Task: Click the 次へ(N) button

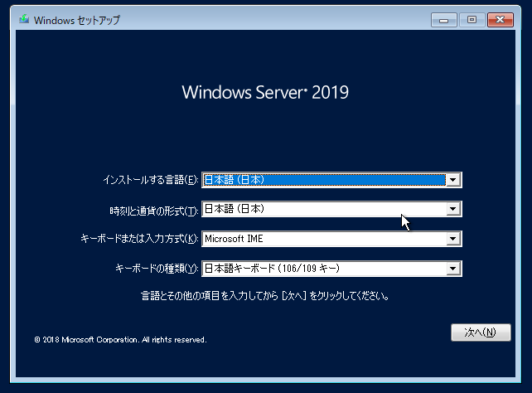Action: 481,332
